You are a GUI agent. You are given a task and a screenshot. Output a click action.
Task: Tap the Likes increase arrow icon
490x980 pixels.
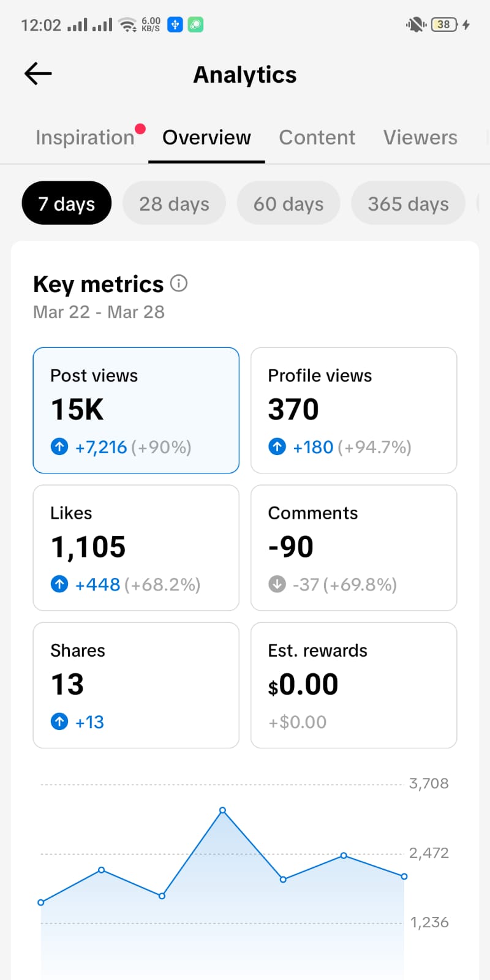tap(59, 584)
